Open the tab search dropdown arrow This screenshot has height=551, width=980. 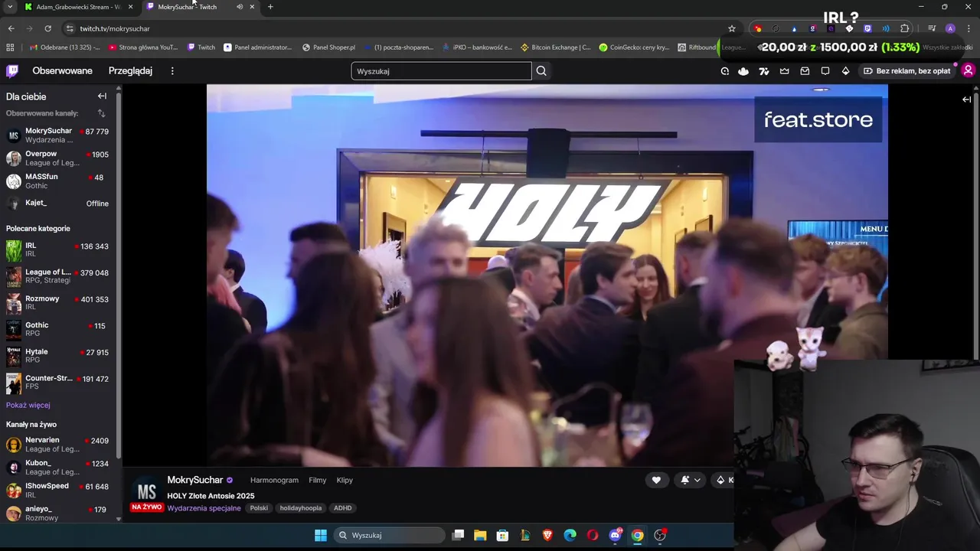[10, 7]
